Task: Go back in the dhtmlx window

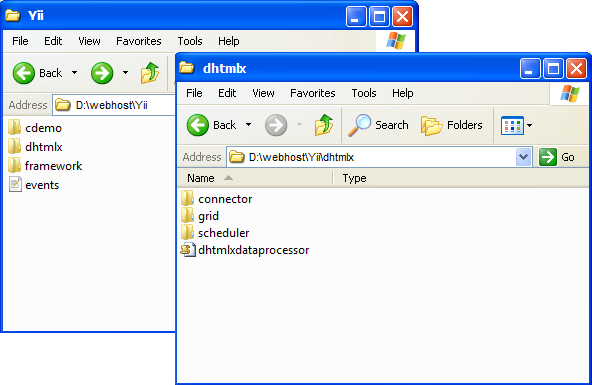Action: pyautogui.click(x=211, y=125)
